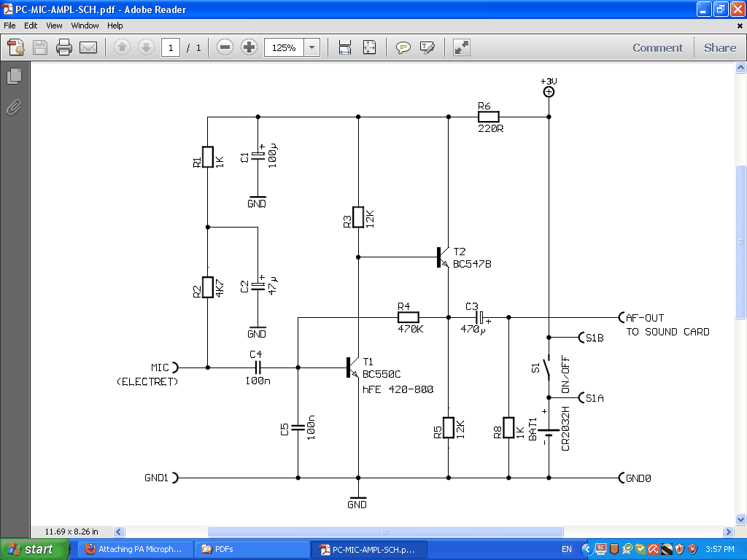Image resolution: width=747 pixels, height=560 pixels.
Task: Click the hFE 420-800 text
Action: point(398,389)
